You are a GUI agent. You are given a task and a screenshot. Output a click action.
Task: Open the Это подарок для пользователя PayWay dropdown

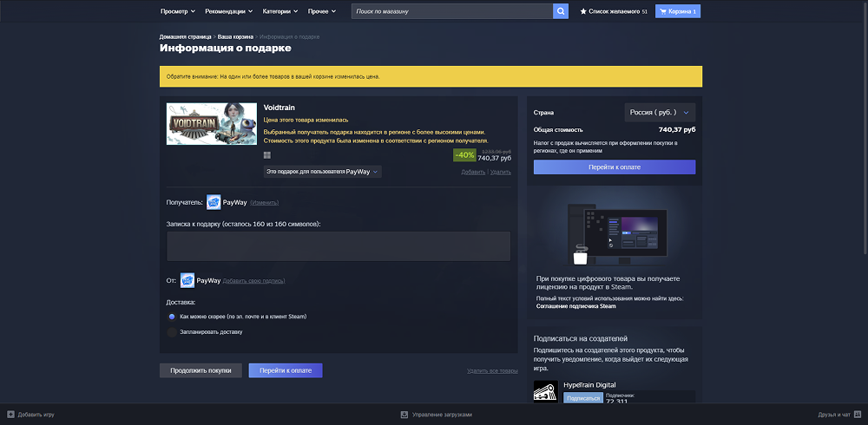[x=323, y=172]
